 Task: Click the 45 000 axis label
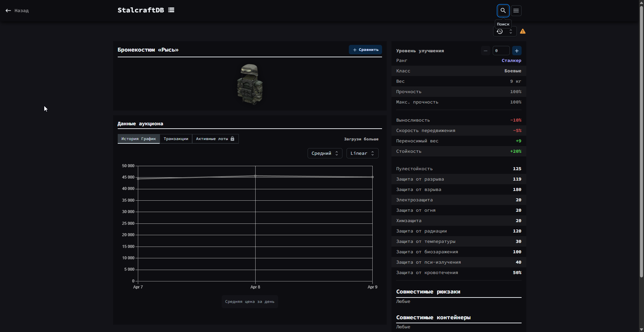tap(128, 177)
